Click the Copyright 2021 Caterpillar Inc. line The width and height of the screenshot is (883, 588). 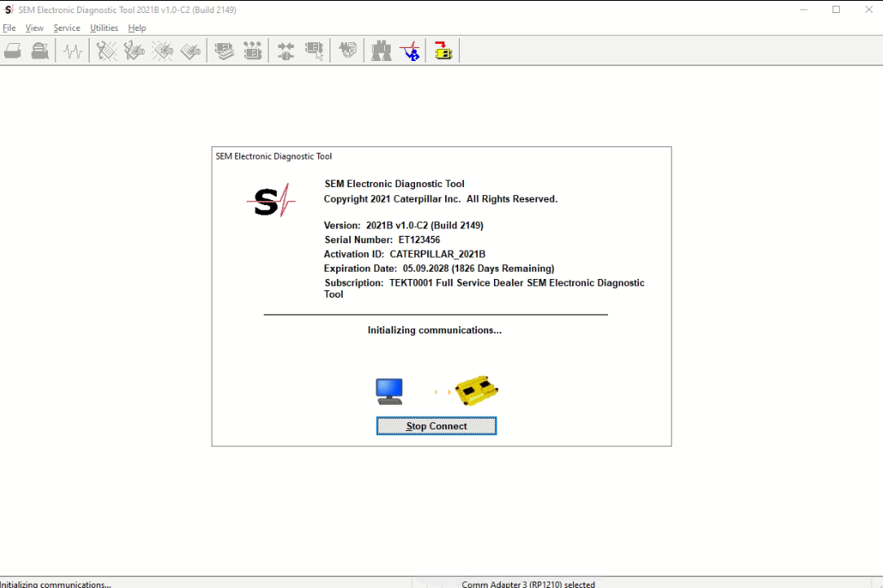pos(440,198)
